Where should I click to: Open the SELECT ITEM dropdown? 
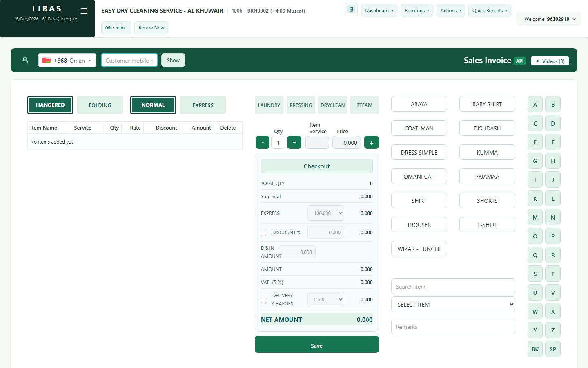point(453,304)
